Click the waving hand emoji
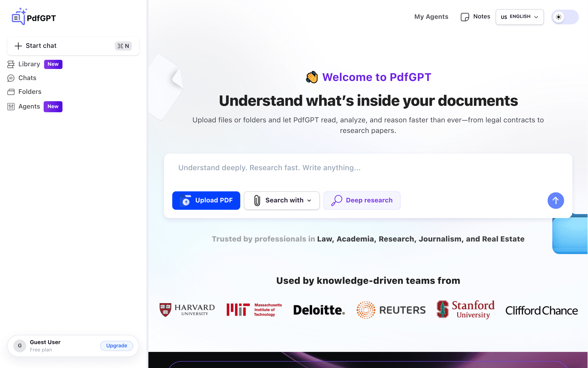The image size is (588, 368). click(312, 77)
